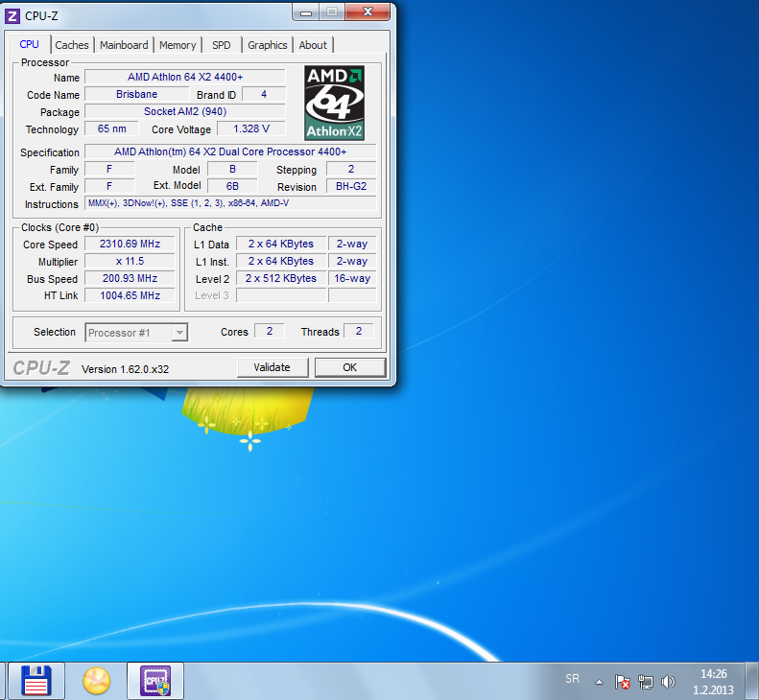The width and height of the screenshot is (759, 700).
Task: Open the Memory tab
Action: pyautogui.click(x=178, y=45)
